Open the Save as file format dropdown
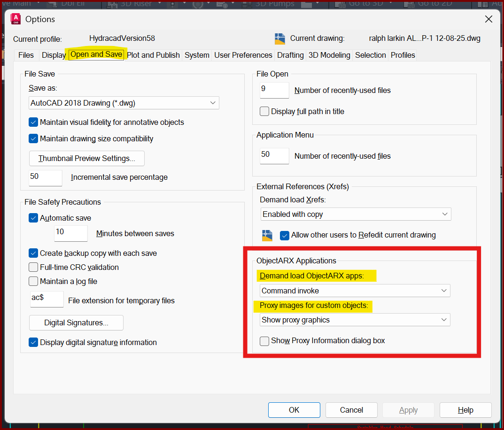This screenshot has height=430, width=504. tap(124, 103)
